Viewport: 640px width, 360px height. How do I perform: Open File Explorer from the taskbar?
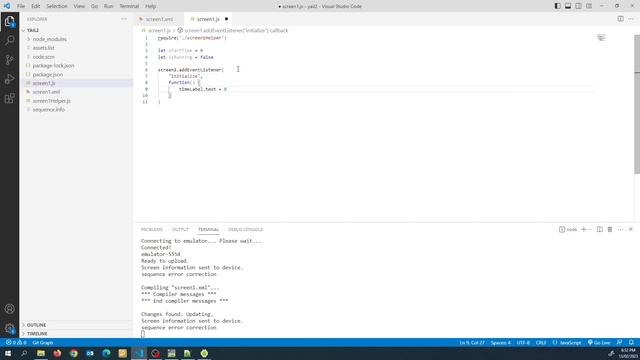point(41,353)
